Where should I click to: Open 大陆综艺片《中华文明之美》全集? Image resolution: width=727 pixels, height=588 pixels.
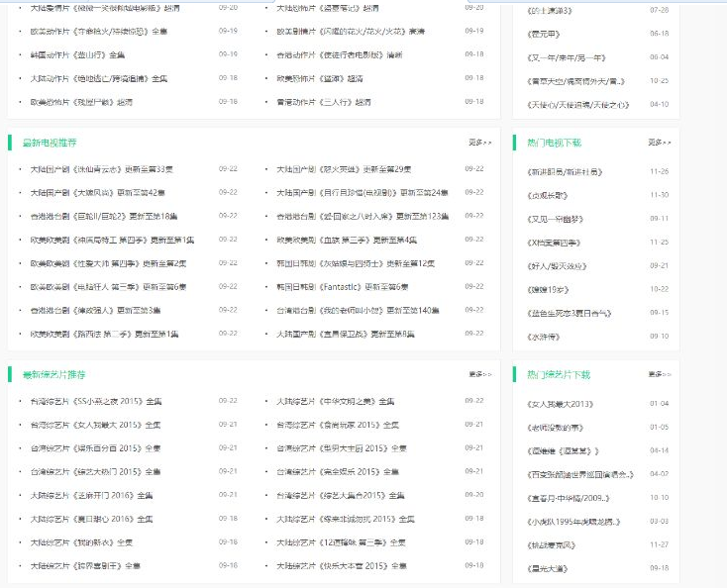(336, 401)
